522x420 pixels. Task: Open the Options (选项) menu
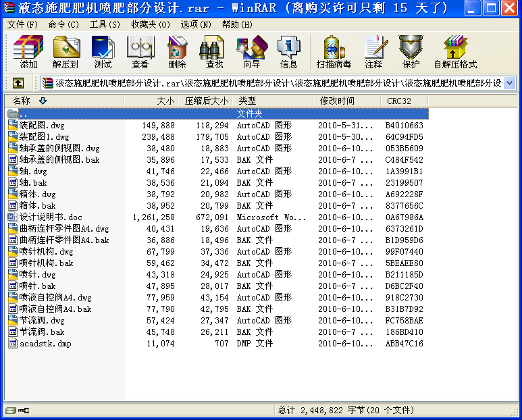pyautogui.click(x=196, y=24)
